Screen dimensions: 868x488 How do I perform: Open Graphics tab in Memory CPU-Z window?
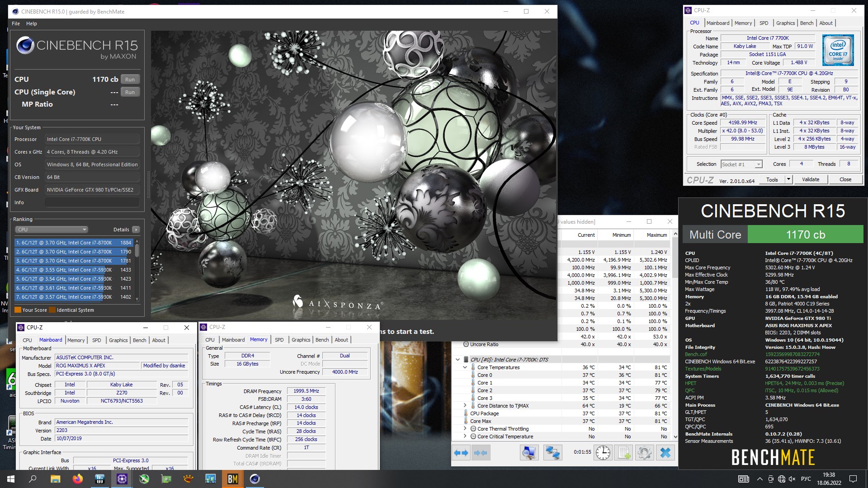coord(301,340)
